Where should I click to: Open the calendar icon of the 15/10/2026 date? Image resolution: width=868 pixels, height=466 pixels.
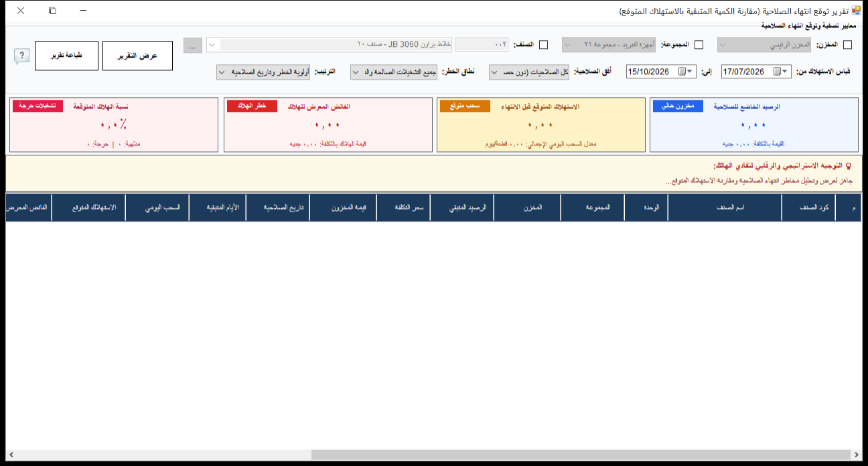coord(682,72)
